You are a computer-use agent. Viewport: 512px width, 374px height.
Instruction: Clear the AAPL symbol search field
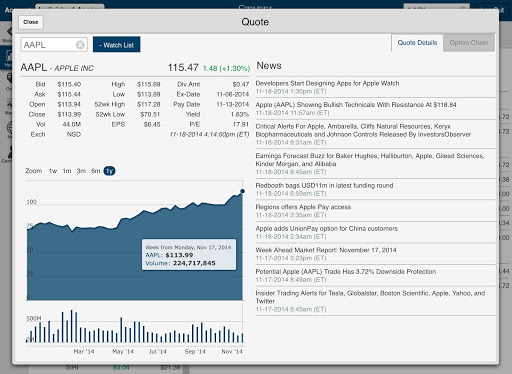click(80, 45)
